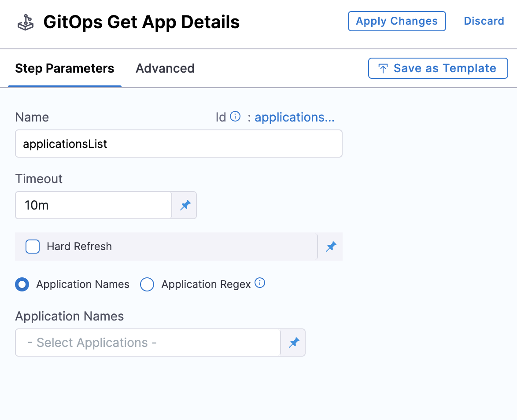Select the Application Regex radio button

[147, 284]
